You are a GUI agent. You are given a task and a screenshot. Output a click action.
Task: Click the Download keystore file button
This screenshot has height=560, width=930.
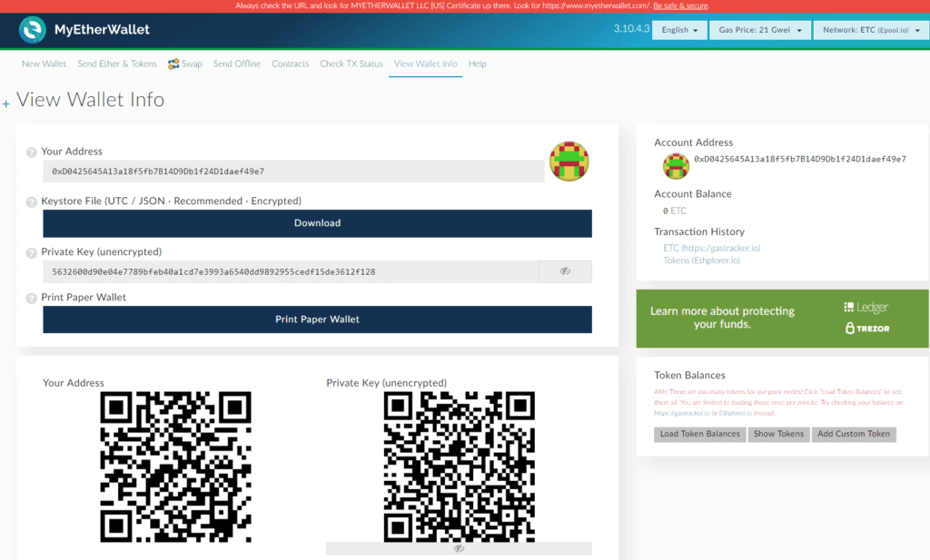(317, 222)
